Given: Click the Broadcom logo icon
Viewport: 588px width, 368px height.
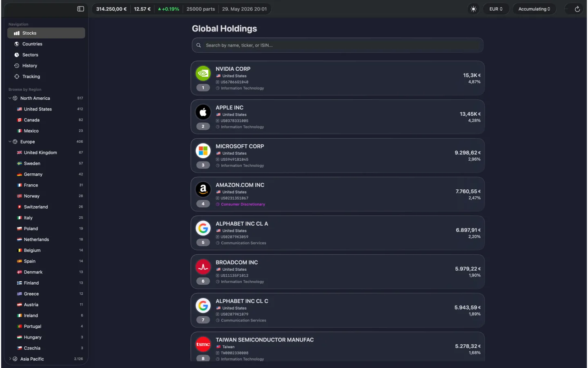Looking at the screenshot, I should tap(203, 267).
